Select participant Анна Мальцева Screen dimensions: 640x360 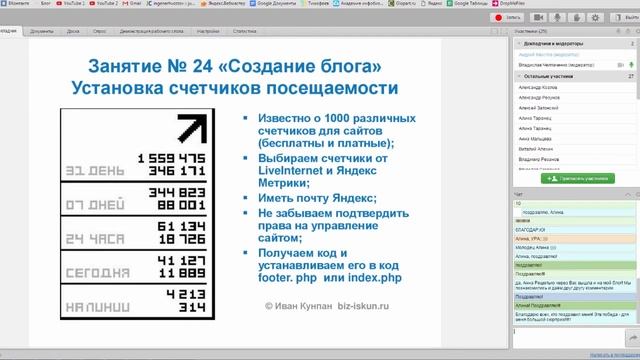click(x=535, y=139)
